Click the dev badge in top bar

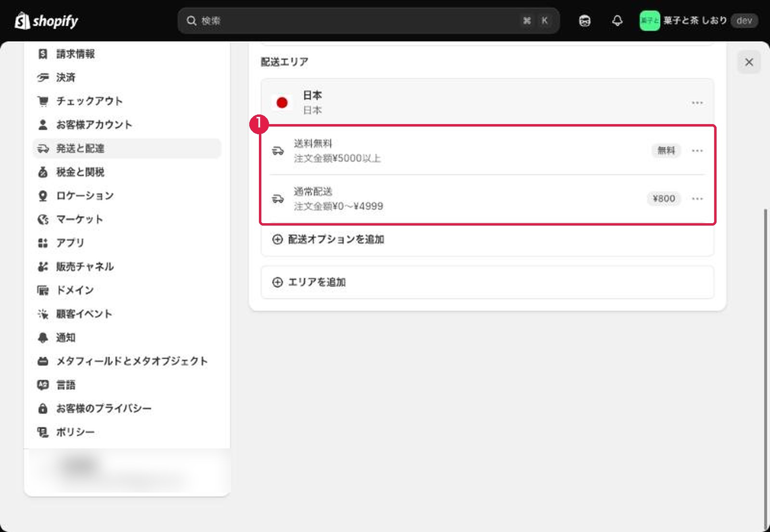pyautogui.click(x=744, y=21)
